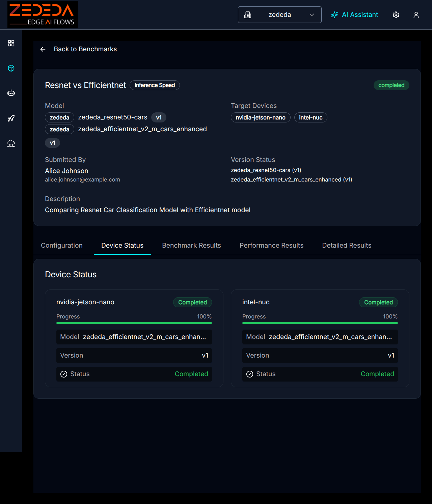Go back to Benchmarks link
This screenshot has height=504, width=432.
click(85, 49)
